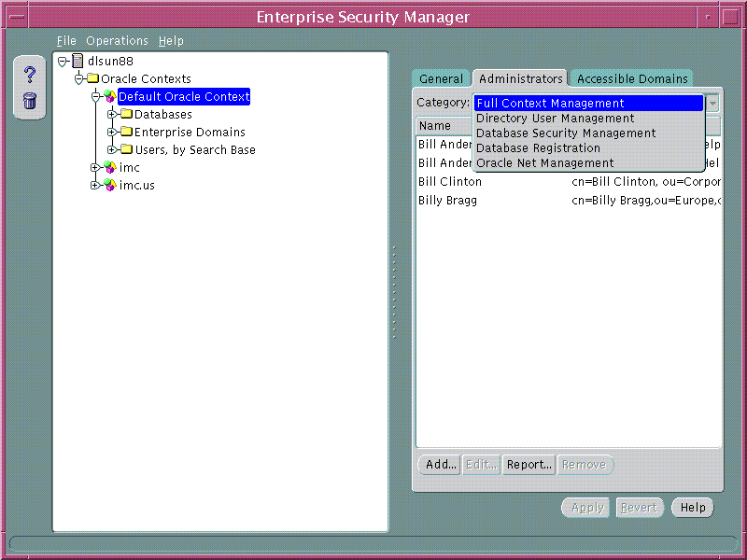Image resolution: width=747 pixels, height=560 pixels.
Task: Choose Oracle Net Management option
Action: coord(589,162)
